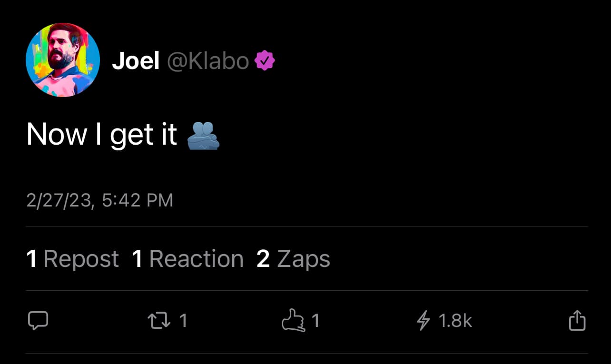Repost this note using the arrows icon
This screenshot has width=611, height=364.
click(x=159, y=321)
